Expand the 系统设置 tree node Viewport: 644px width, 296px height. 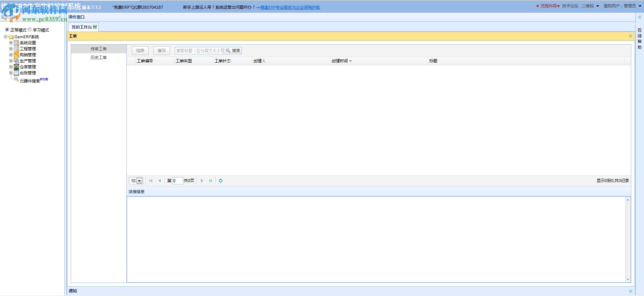pyautogui.click(x=11, y=43)
